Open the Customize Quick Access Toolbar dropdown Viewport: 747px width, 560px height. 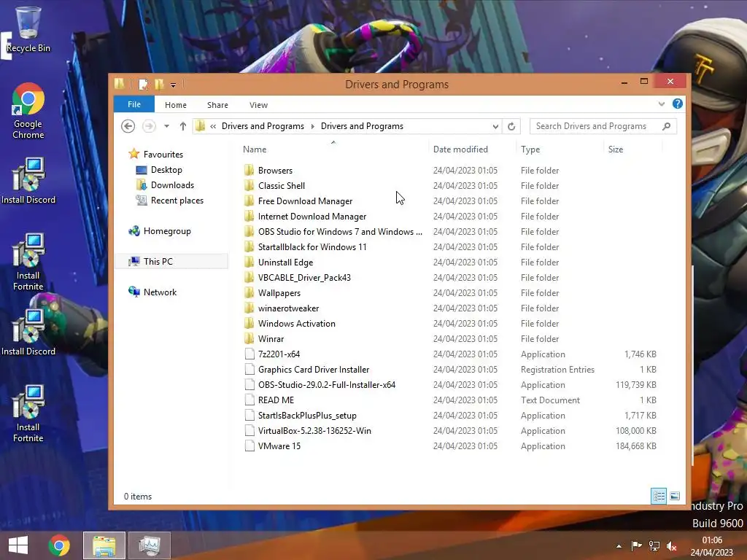click(x=174, y=85)
